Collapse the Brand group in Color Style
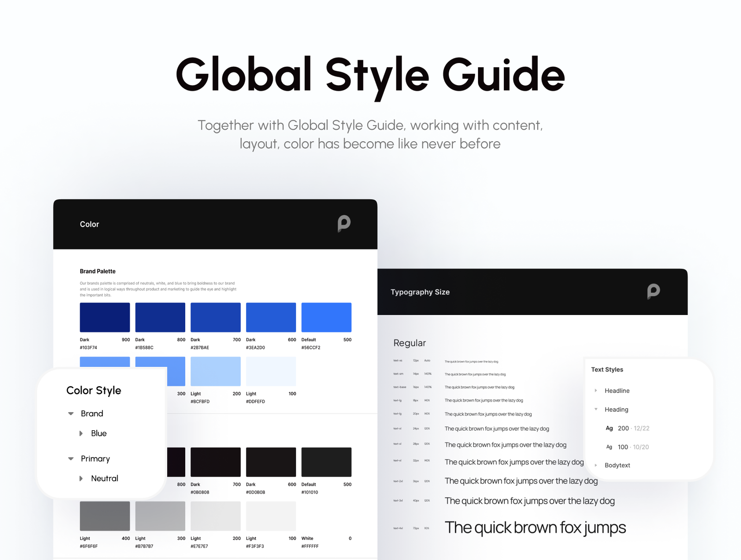 click(x=70, y=414)
